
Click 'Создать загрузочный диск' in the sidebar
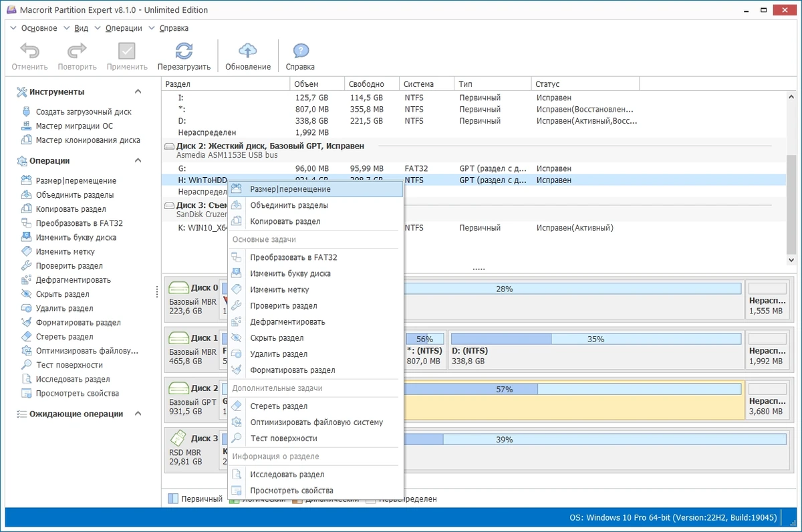[x=84, y=112]
